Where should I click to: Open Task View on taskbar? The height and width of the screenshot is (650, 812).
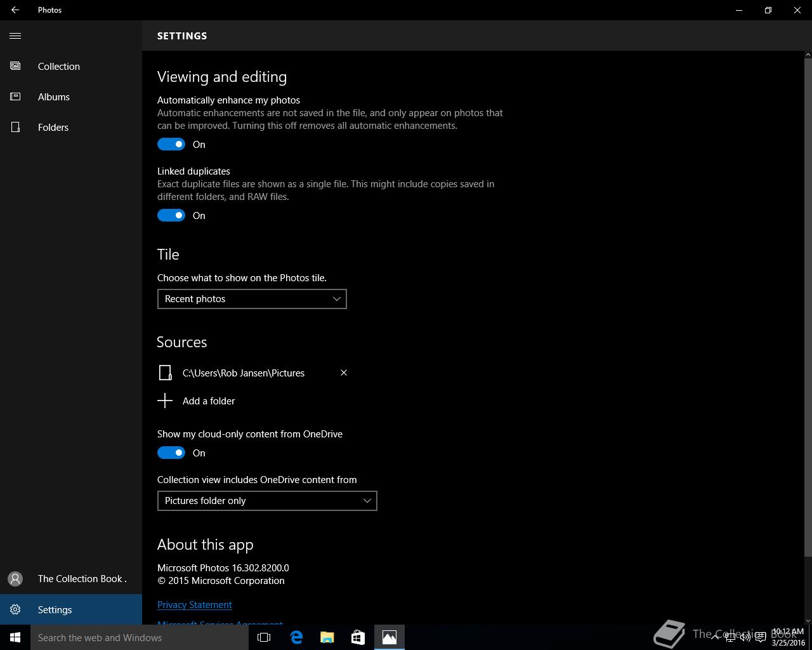(264, 637)
